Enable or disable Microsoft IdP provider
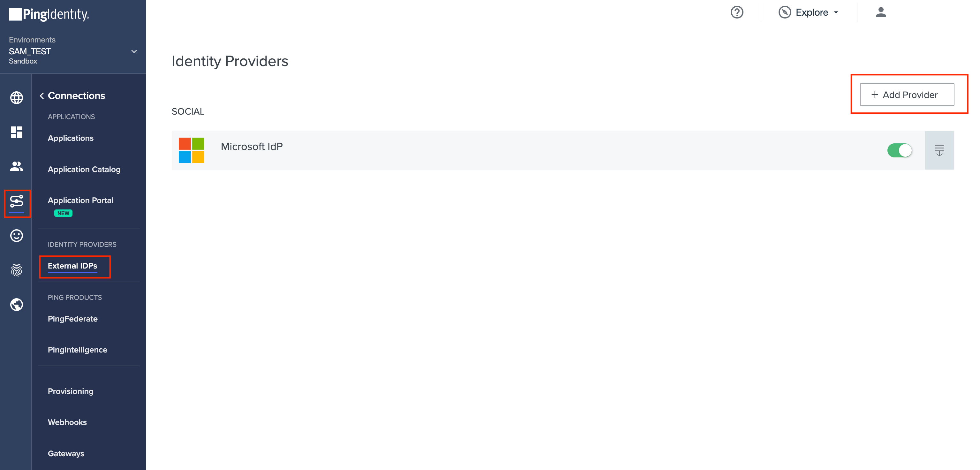 (x=899, y=149)
